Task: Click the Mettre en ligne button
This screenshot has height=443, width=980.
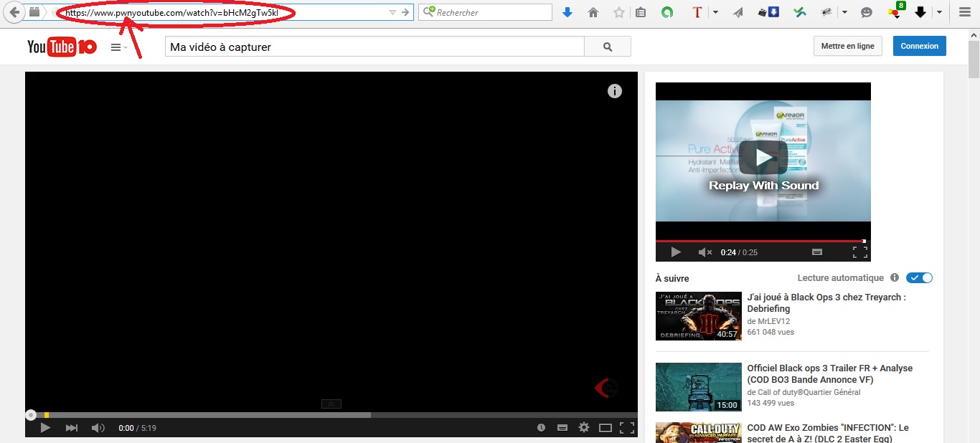Action: (847, 46)
